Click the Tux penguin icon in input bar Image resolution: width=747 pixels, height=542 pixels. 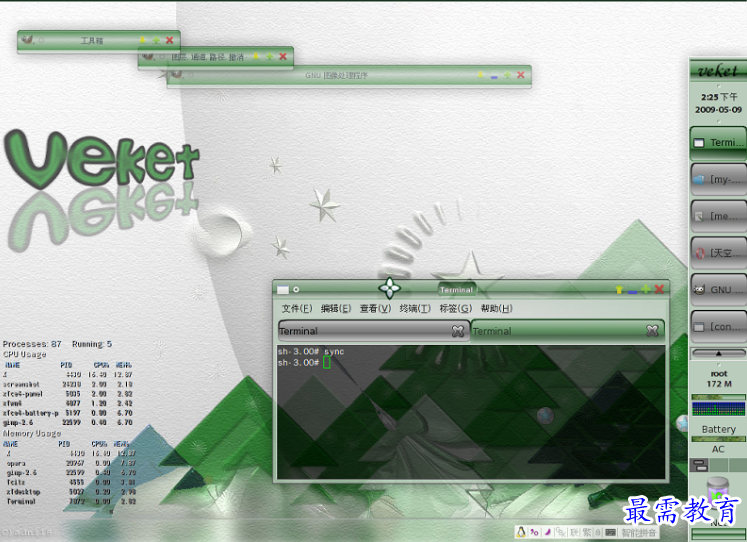click(x=521, y=532)
